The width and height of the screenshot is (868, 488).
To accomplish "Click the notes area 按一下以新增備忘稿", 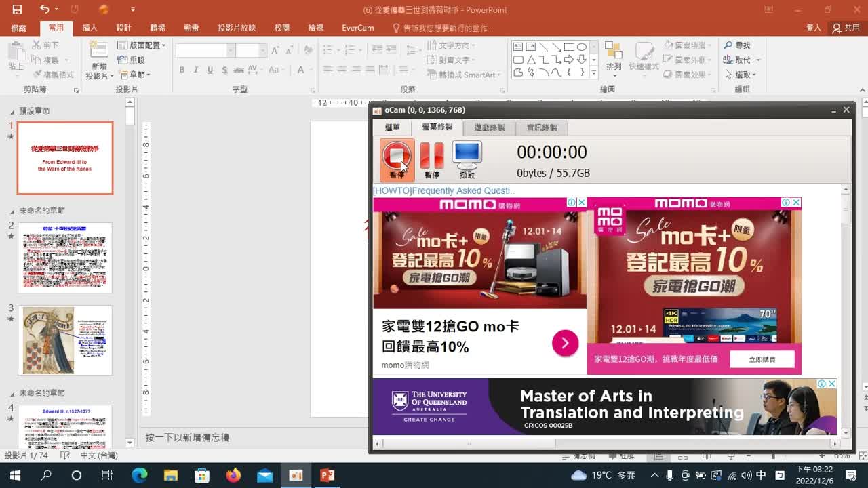I will 188,438.
